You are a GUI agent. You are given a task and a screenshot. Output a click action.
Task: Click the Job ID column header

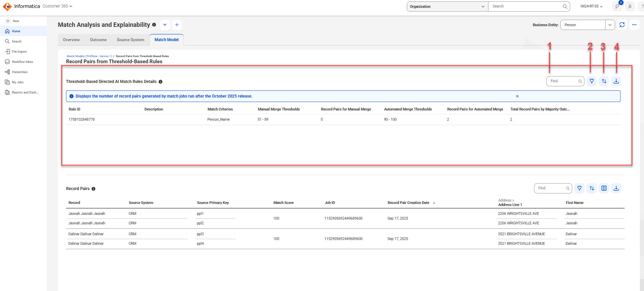pyautogui.click(x=330, y=203)
